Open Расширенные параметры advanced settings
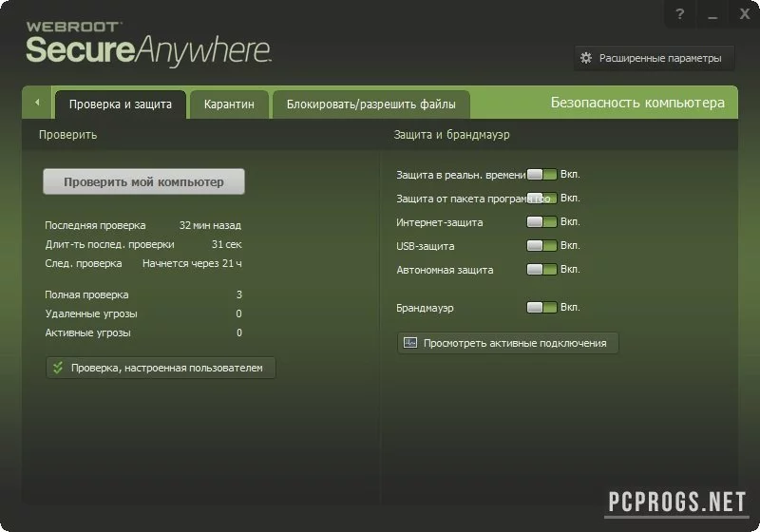 (x=654, y=58)
